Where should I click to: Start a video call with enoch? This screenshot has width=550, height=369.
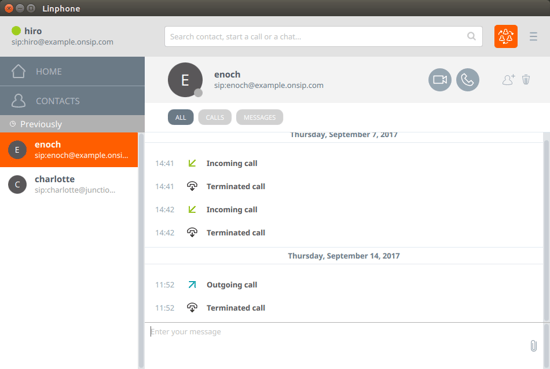(x=440, y=80)
